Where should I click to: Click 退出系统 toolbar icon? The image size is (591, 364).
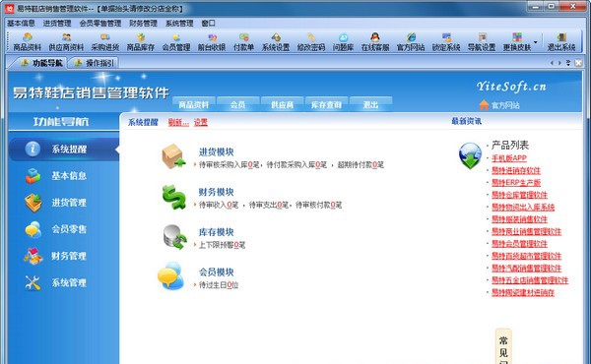coord(561,41)
